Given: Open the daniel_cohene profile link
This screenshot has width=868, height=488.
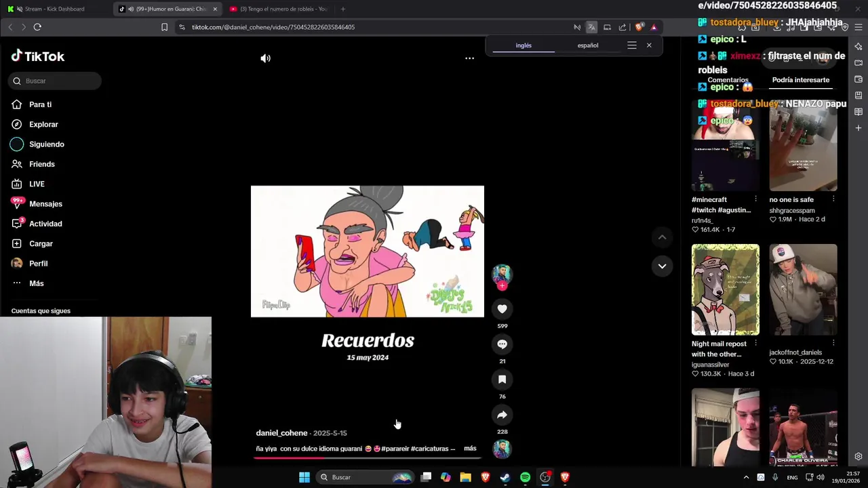Looking at the screenshot, I should click(281, 433).
